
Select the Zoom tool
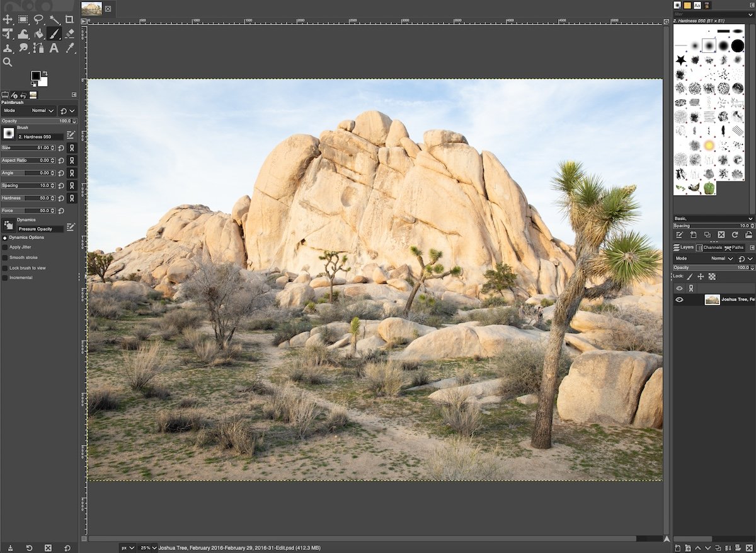click(x=8, y=62)
